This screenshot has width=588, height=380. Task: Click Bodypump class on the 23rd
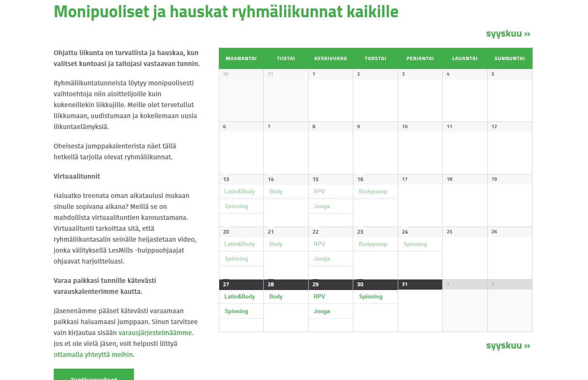pyautogui.click(x=373, y=244)
